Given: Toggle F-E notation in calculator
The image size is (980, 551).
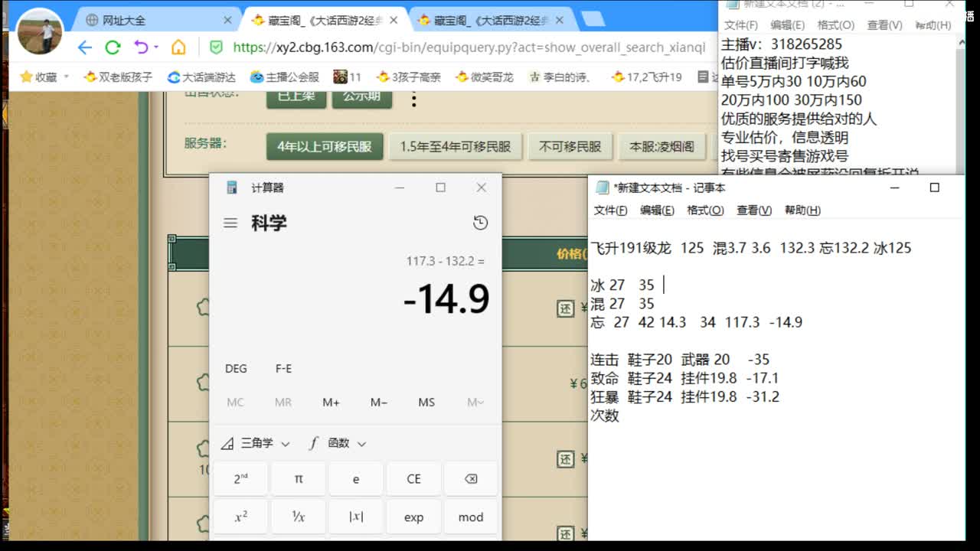Looking at the screenshot, I should tap(283, 368).
